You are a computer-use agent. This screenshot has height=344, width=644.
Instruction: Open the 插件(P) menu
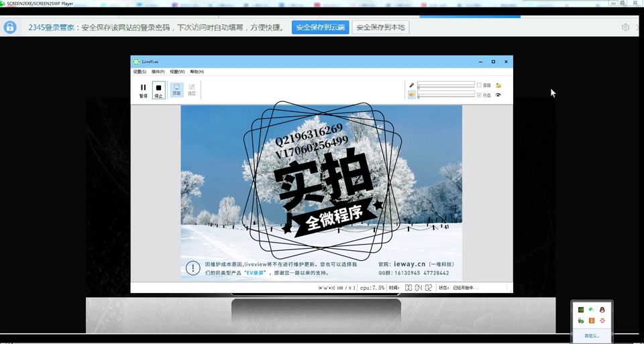tap(158, 72)
